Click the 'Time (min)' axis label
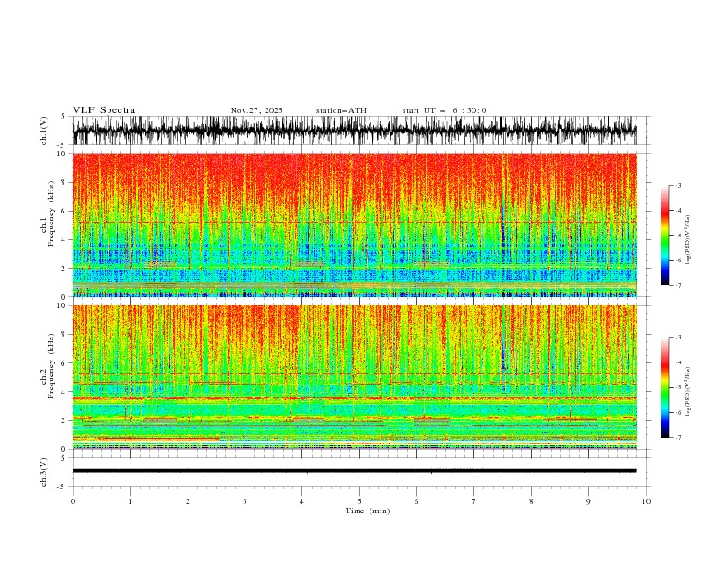 368,511
